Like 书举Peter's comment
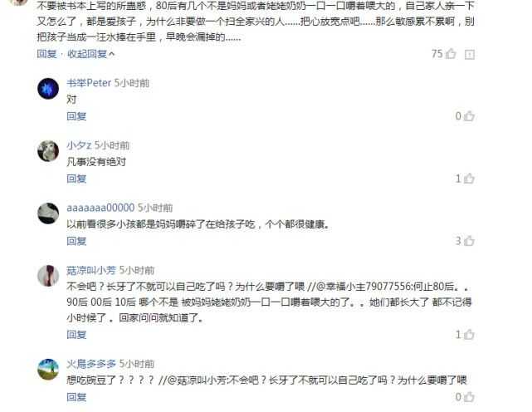This screenshot has height=412, width=532. (469, 116)
